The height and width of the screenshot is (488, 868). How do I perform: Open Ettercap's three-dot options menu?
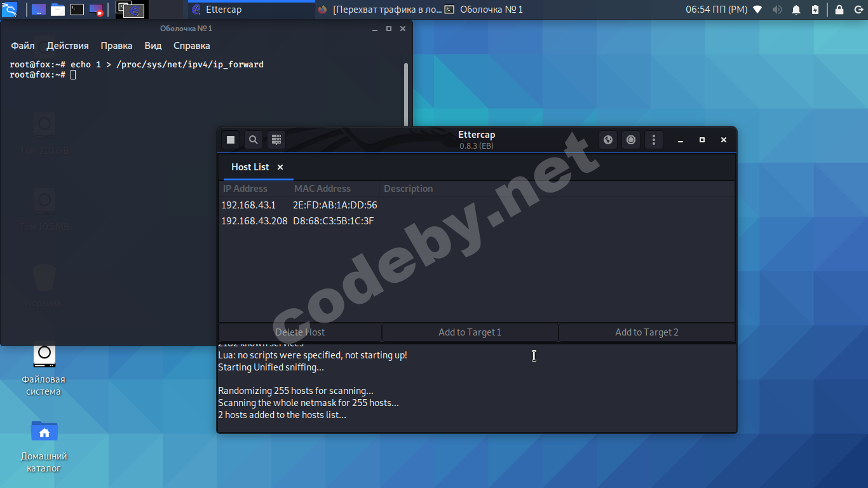tap(653, 140)
